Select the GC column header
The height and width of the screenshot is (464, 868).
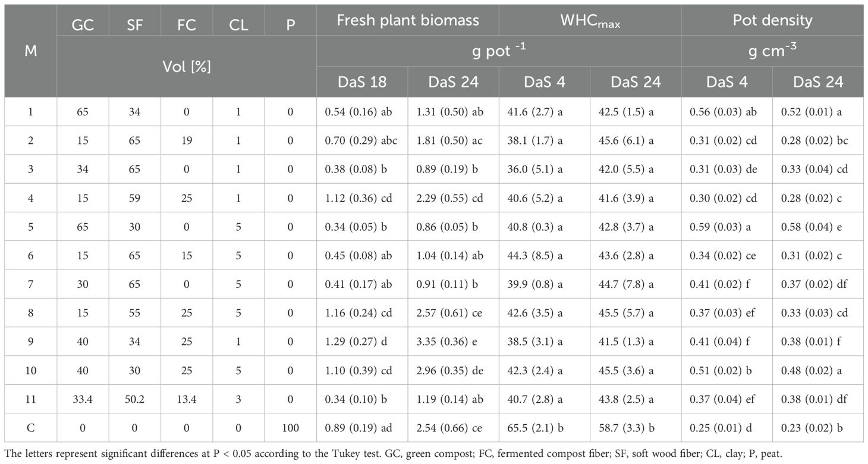83,26
